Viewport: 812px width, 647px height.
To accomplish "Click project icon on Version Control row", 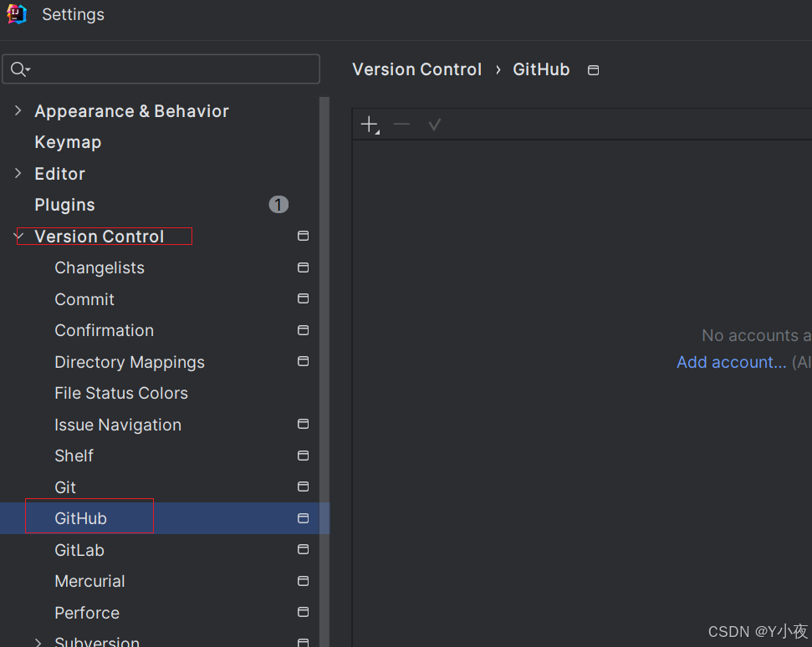I will [x=303, y=236].
